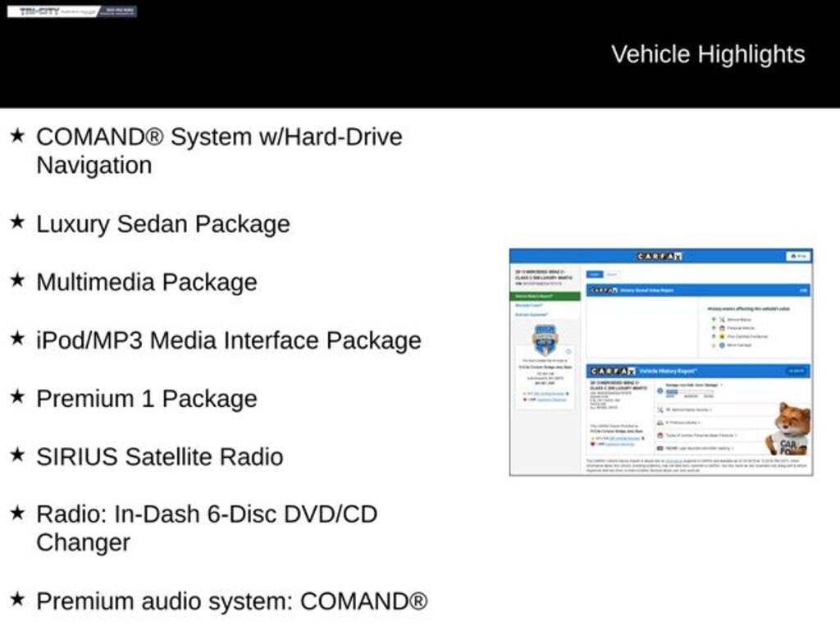Screen dimensions: 840x630
Task: Click the Carfax dealer badge shield
Action: click(x=545, y=339)
